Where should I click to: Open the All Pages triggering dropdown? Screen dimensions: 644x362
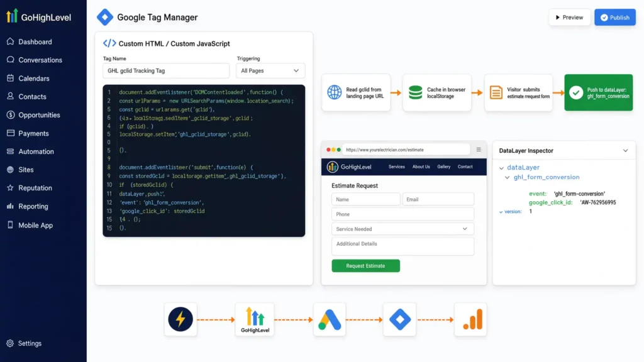[270, 70]
